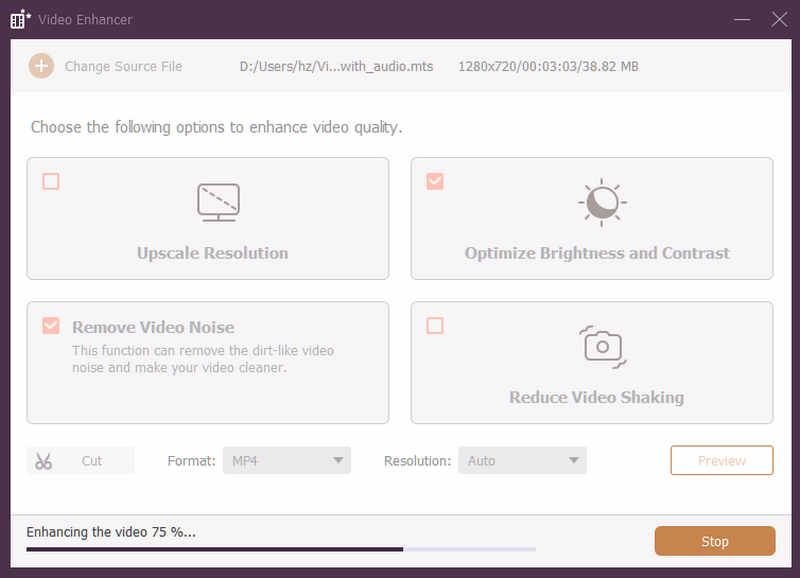Viewport: 800px width, 578px height.
Task: Click the Cut button label
Action: pyautogui.click(x=92, y=461)
